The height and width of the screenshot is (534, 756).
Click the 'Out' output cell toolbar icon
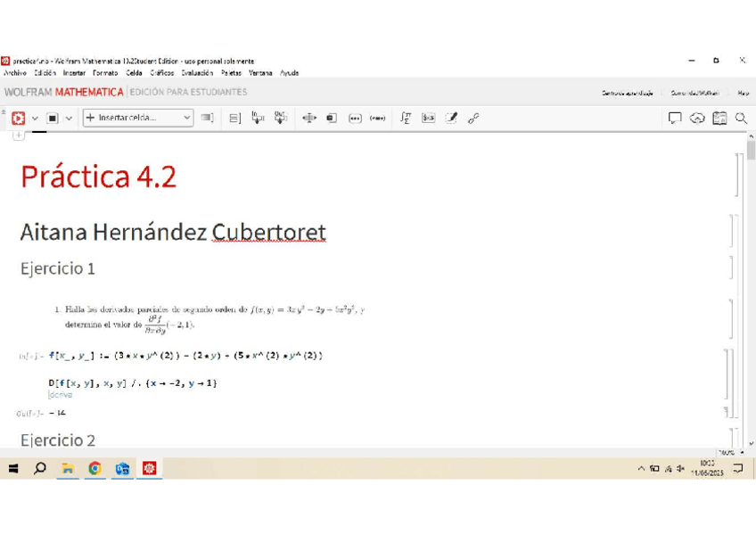point(281,118)
